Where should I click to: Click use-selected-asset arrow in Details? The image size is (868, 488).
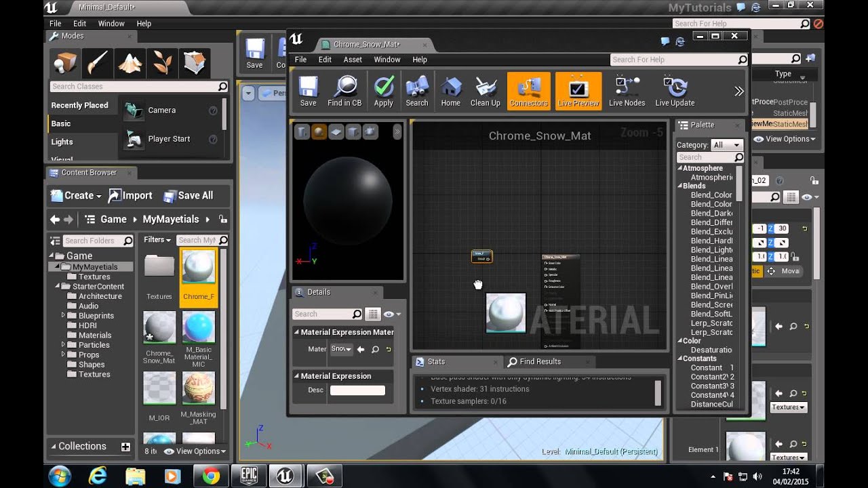[x=361, y=350]
